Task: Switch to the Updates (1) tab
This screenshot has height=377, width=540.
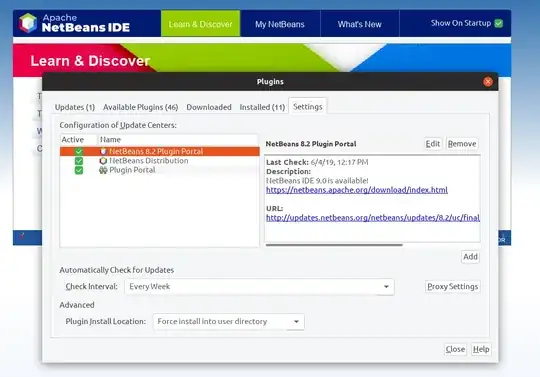Action: point(75,107)
